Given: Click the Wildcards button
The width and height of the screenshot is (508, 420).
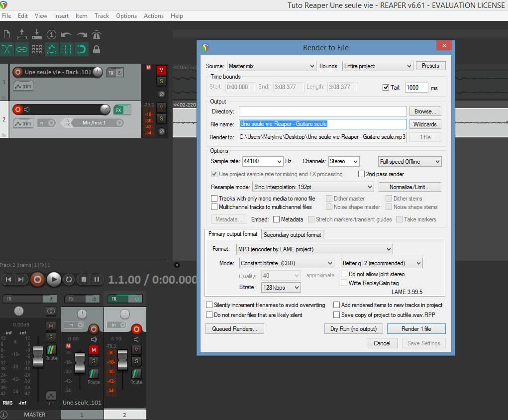Looking at the screenshot, I should (x=425, y=124).
